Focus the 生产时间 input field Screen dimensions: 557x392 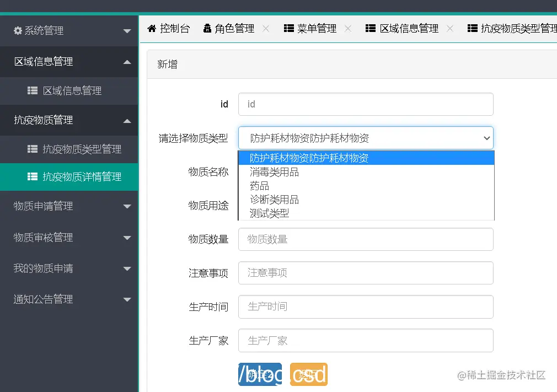366,307
